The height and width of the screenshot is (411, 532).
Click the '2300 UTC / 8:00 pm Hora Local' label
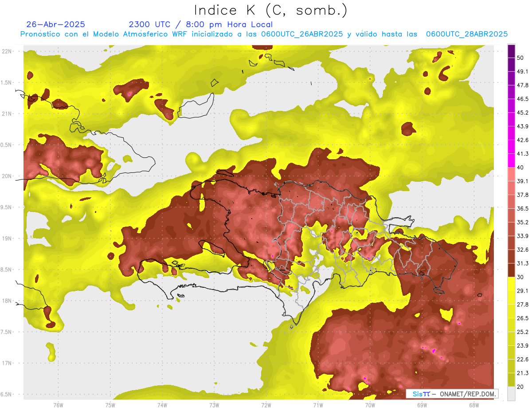pyautogui.click(x=200, y=24)
